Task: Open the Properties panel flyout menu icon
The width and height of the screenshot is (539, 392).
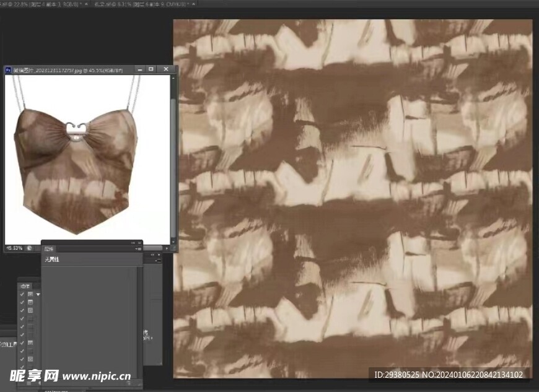Action: coord(139,249)
